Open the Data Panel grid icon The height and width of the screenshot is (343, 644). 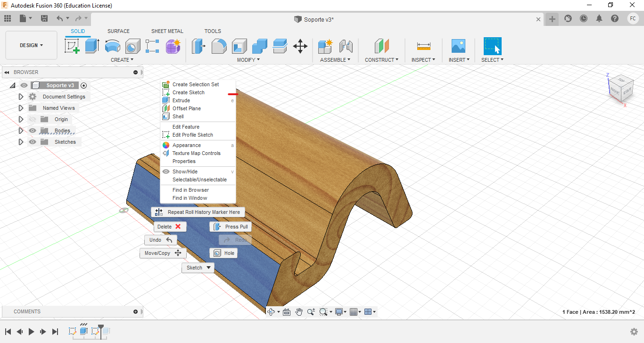[x=8, y=18]
